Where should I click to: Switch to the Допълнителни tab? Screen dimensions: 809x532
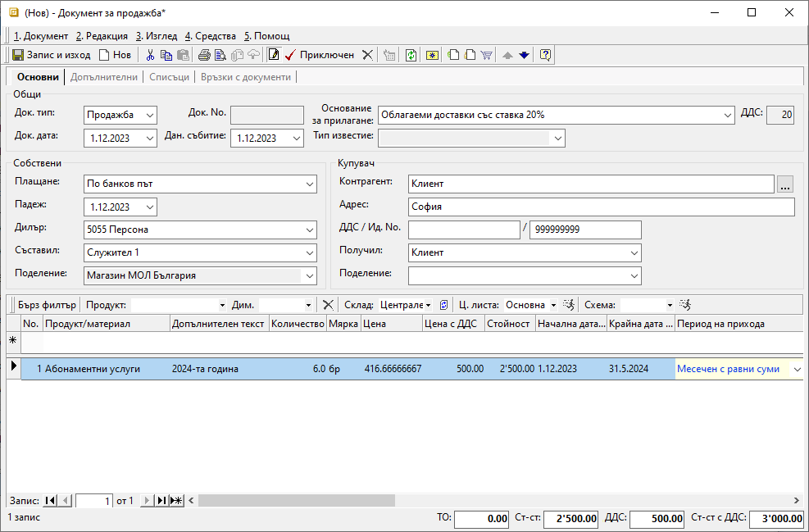tap(103, 77)
